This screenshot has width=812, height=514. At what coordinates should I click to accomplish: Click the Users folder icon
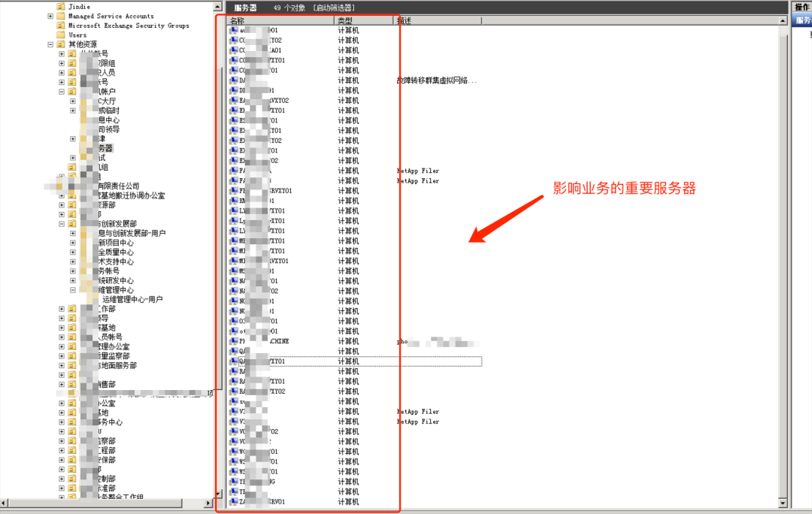click(x=61, y=35)
